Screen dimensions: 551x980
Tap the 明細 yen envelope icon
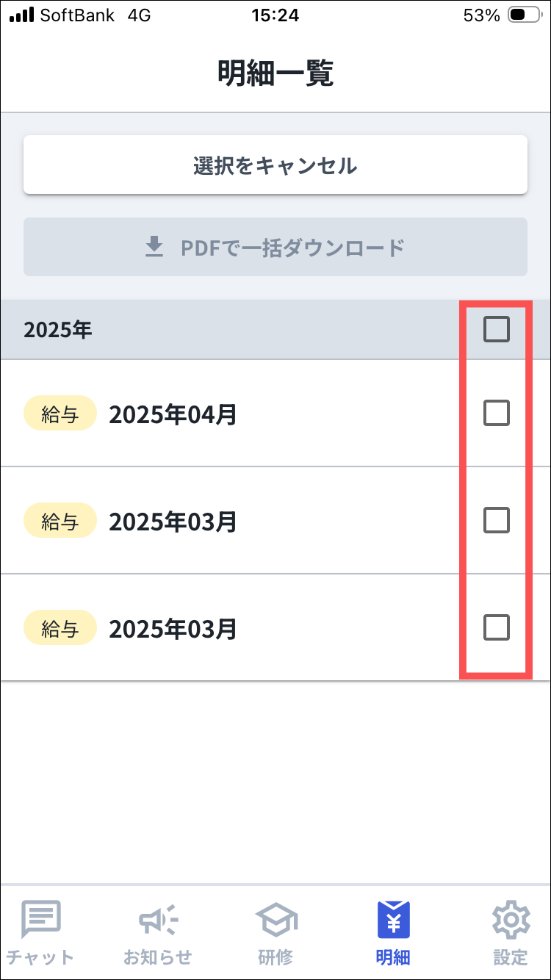[x=393, y=918]
